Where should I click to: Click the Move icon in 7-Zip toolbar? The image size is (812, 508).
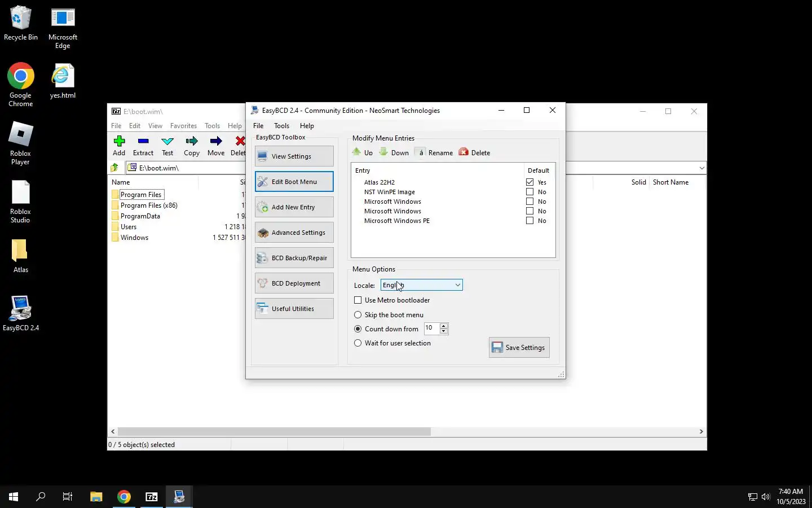[x=216, y=141]
